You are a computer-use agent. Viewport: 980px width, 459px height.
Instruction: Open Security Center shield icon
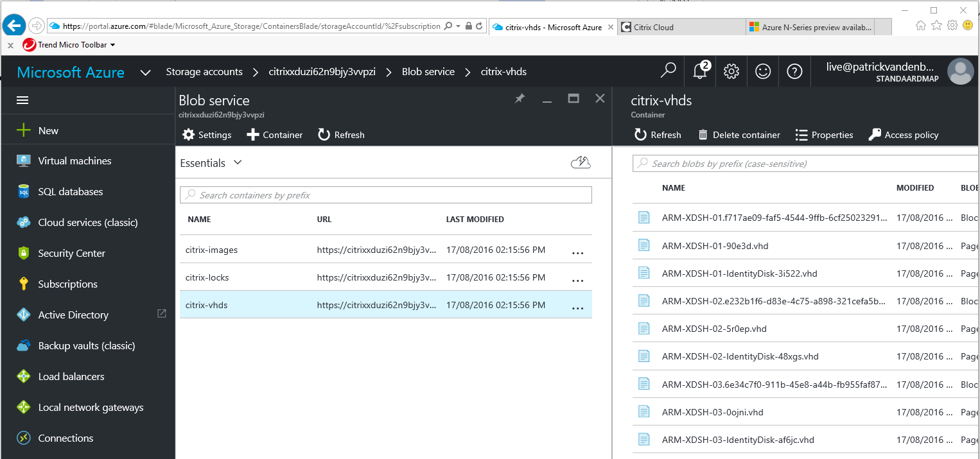click(x=24, y=253)
